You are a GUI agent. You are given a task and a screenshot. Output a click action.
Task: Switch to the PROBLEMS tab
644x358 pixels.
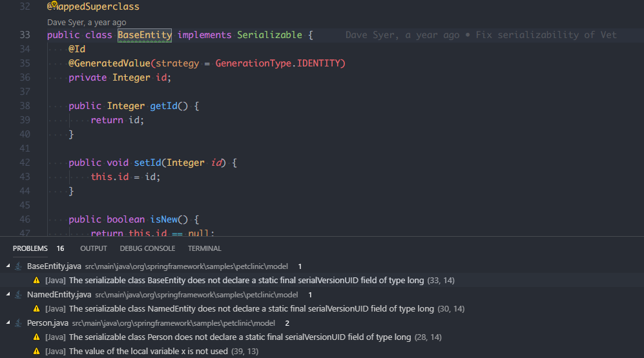coord(30,248)
